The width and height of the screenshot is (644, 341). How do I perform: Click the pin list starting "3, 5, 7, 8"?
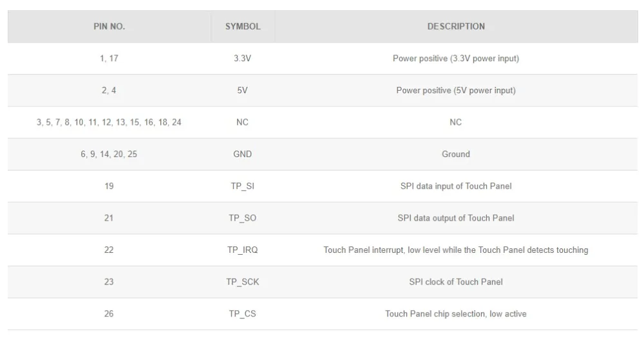pyautogui.click(x=109, y=122)
